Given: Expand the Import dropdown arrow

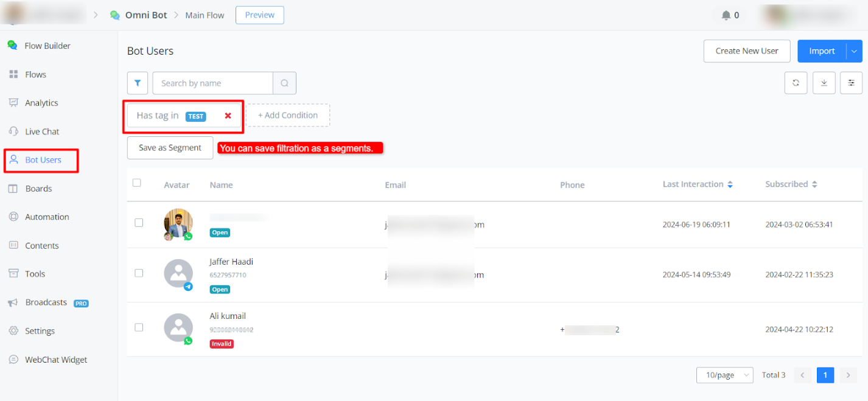Looking at the screenshot, I should click(854, 51).
